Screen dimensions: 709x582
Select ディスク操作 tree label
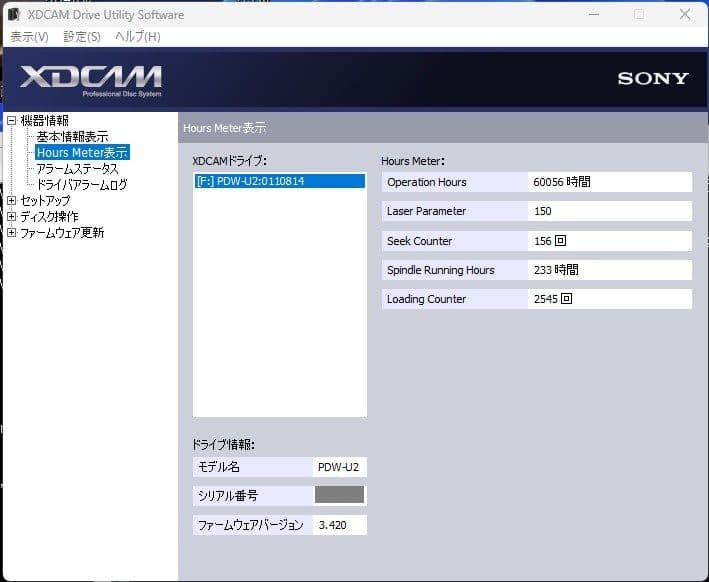[x=49, y=217]
